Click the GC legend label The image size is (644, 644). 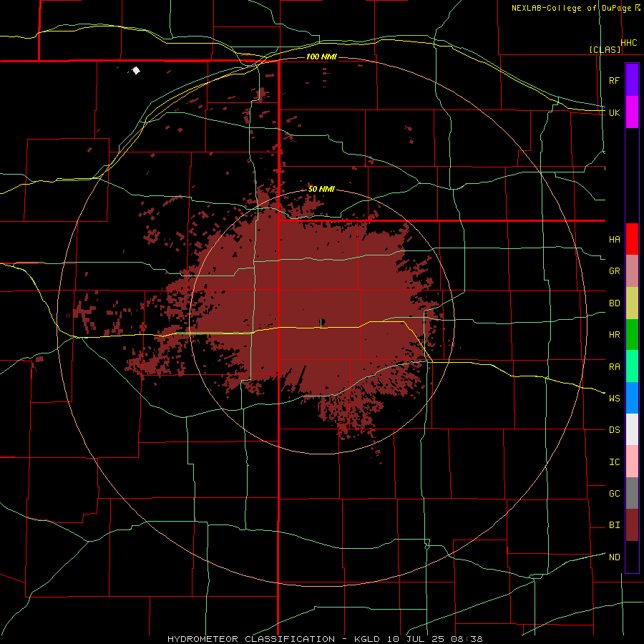click(x=614, y=493)
